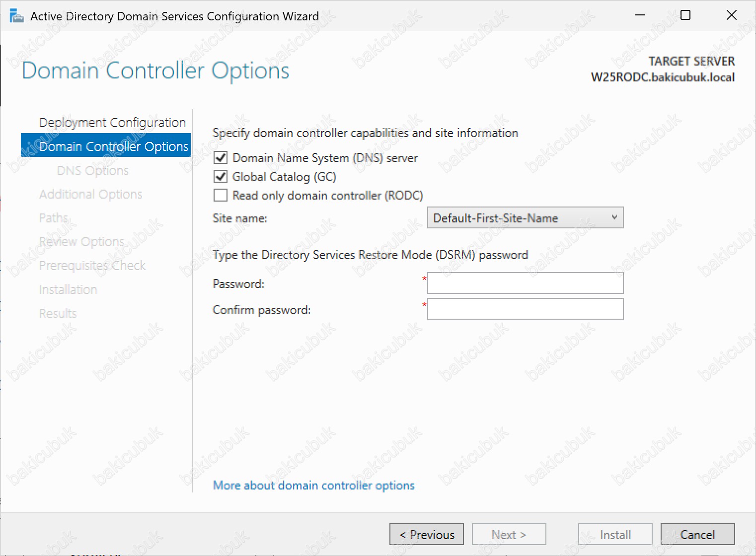Cancel the configuration wizard
This screenshot has height=556, width=756.
[698, 535]
